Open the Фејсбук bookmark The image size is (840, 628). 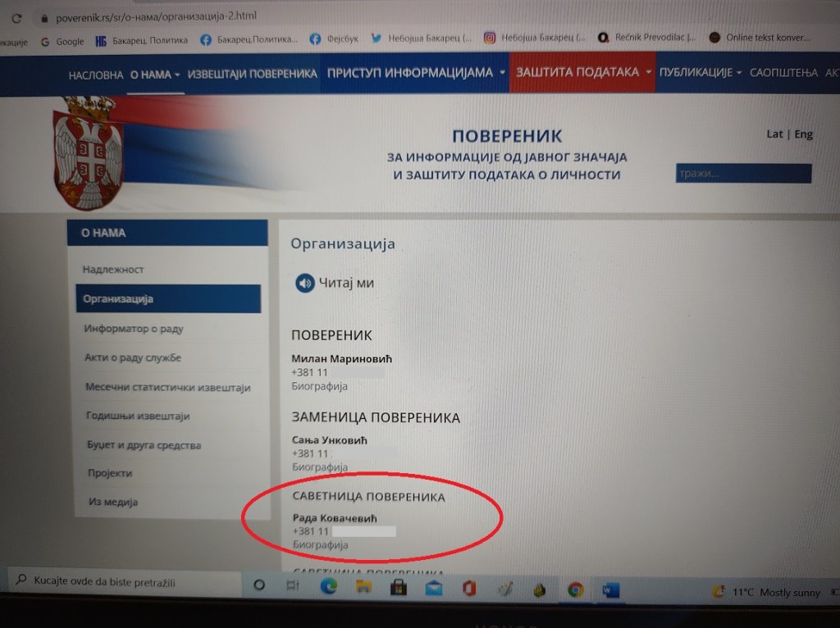(x=334, y=39)
